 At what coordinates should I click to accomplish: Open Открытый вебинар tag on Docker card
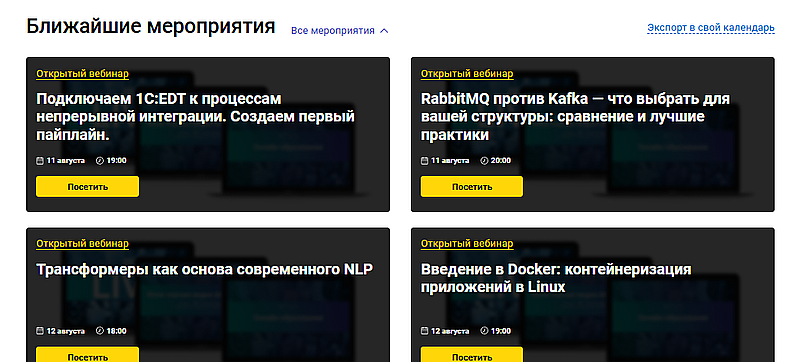[467, 244]
